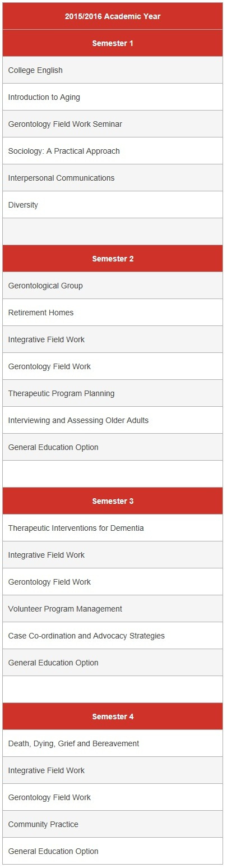227x868 pixels.
Task: Select Volunteer Program Management course
Action: (113, 609)
